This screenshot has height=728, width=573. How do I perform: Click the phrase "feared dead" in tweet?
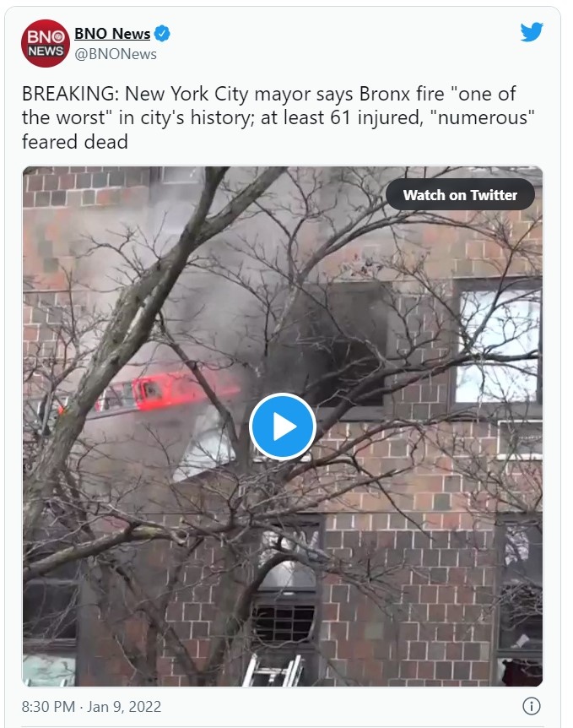(x=75, y=142)
